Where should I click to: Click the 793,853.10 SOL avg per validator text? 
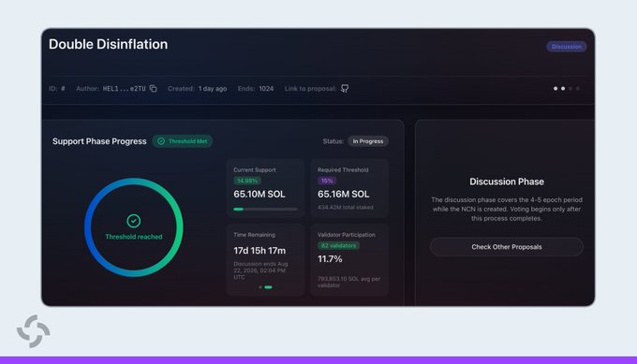(x=349, y=282)
